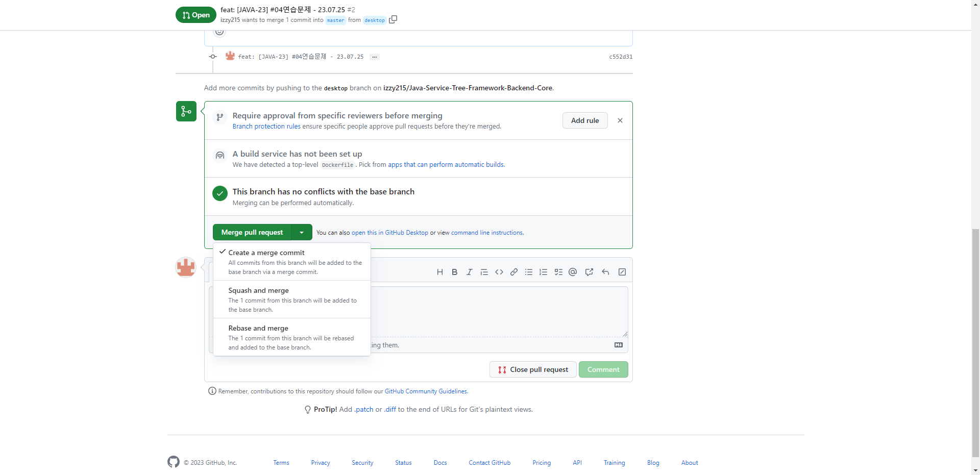This screenshot has height=475, width=980.
Task: Choose Squash and merge option
Action: click(292, 299)
